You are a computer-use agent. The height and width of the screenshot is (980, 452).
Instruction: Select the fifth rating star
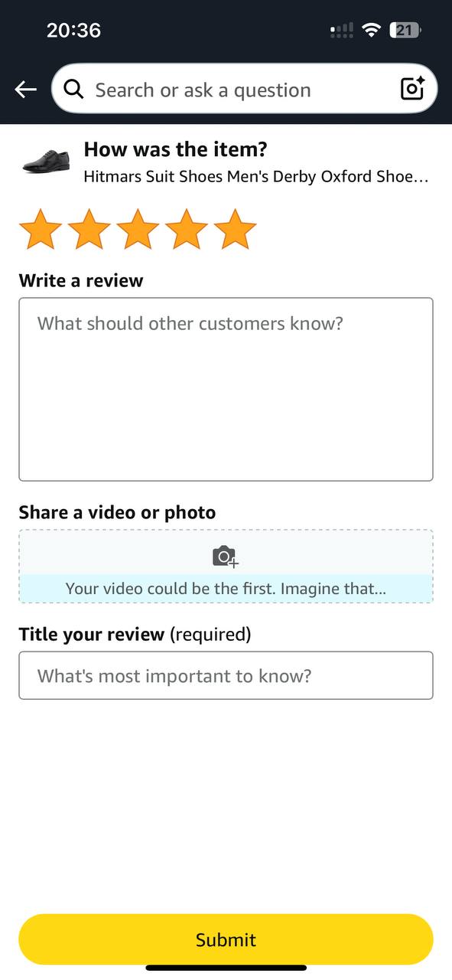pos(235,230)
